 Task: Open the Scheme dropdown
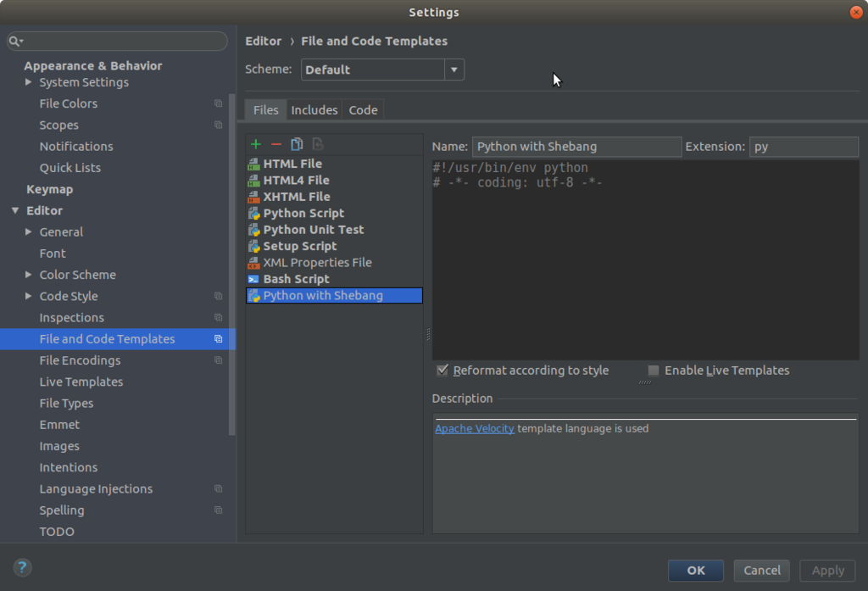point(454,70)
